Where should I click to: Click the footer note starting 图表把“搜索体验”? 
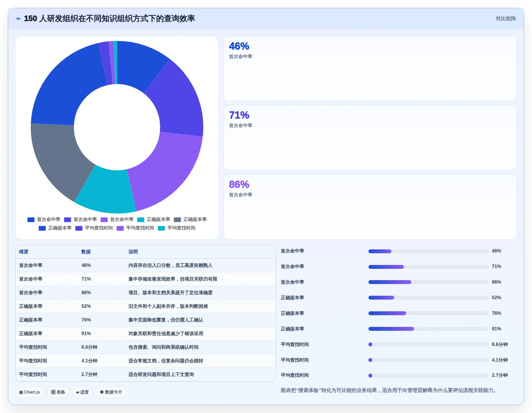pyautogui.click(x=389, y=390)
